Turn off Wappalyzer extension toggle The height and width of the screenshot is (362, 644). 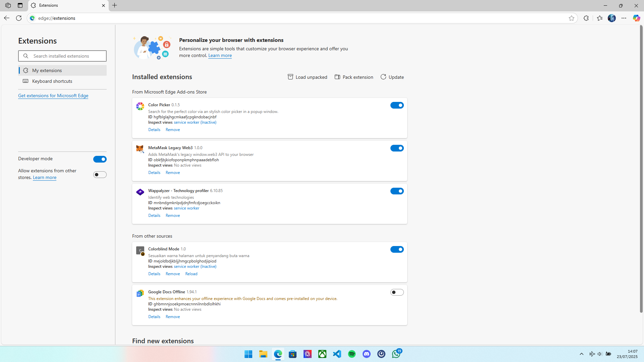point(397,191)
